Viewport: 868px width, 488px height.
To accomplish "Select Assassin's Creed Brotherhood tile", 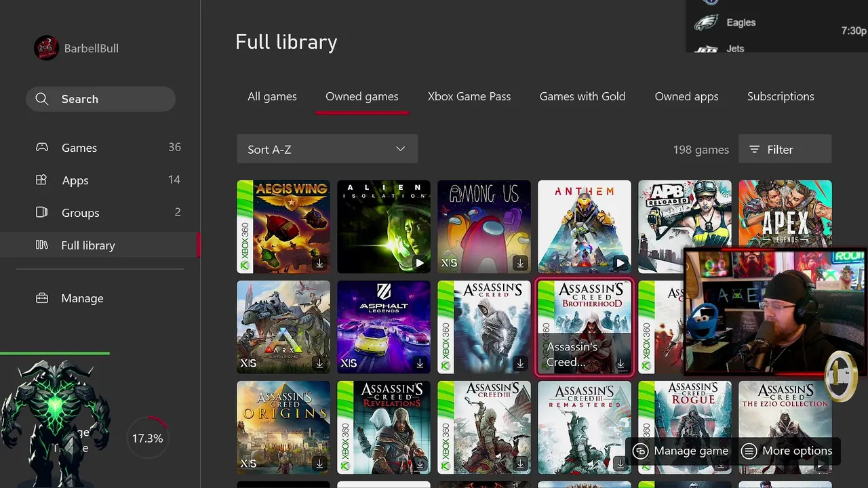I will [585, 327].
